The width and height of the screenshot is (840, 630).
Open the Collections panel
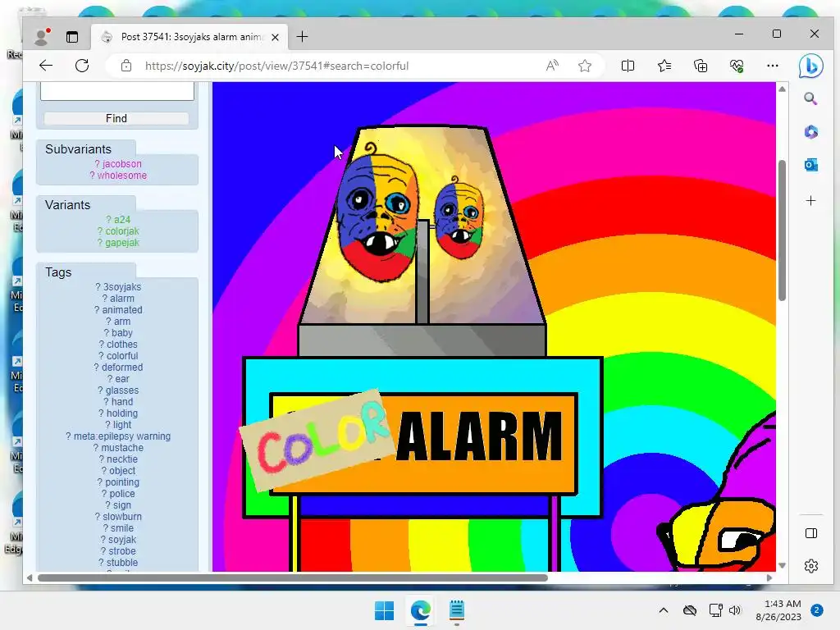701,66
